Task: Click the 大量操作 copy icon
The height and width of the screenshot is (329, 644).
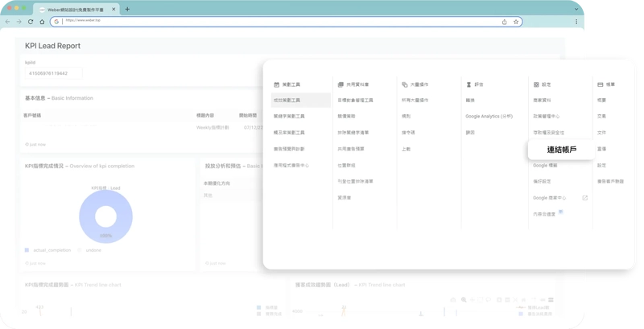Action: 405,84
